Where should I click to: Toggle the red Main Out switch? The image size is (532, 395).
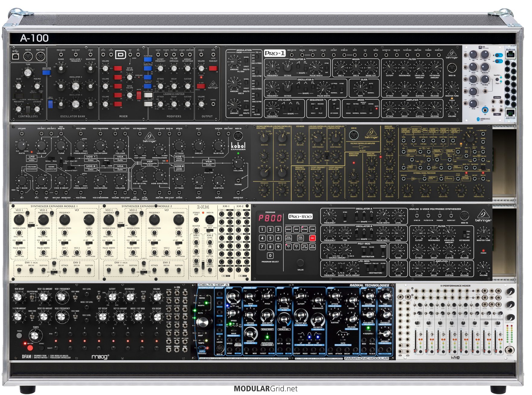(213, 68)
